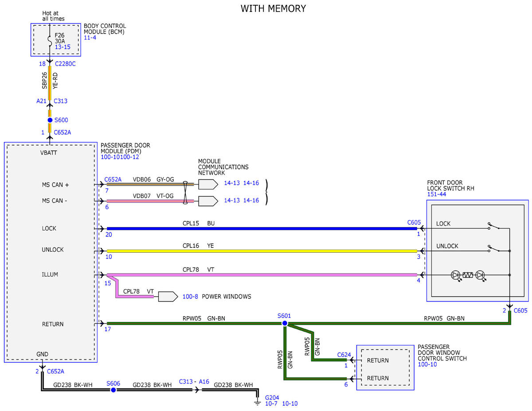Screen dimensions: 532x411
Task: Click the off-page connector arrow on VDB07 wire
Action: pos(208,201)
